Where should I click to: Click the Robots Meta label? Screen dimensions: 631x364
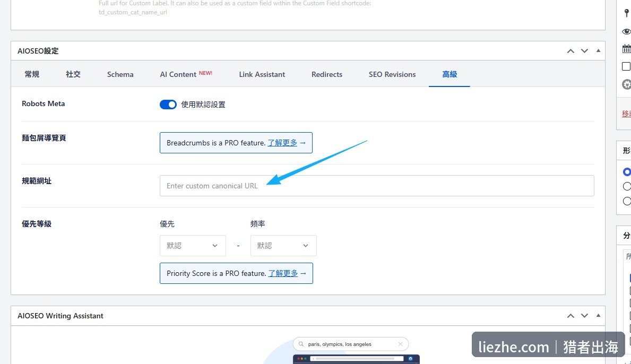43,104
